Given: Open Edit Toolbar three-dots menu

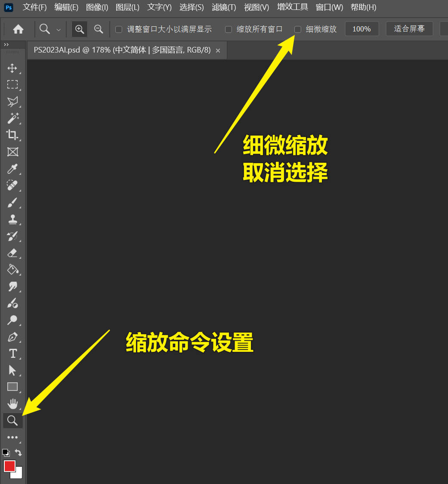Looking at the screenshot, I should tap(12, 437).
